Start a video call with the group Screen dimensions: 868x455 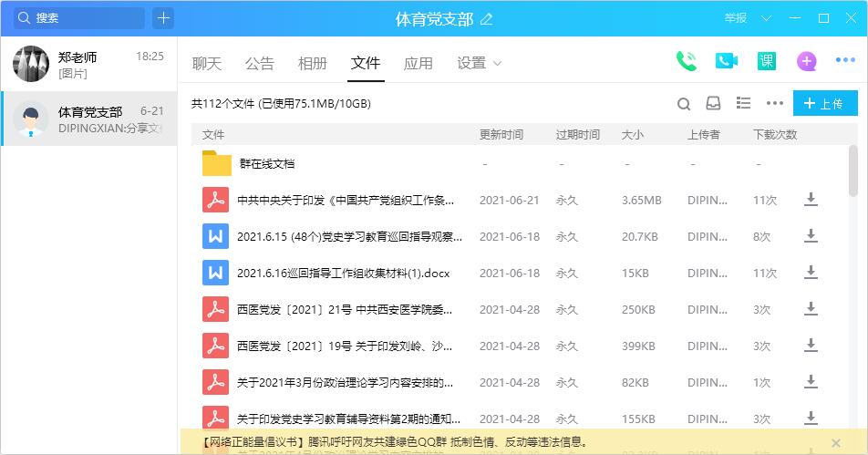click(726, 61)
